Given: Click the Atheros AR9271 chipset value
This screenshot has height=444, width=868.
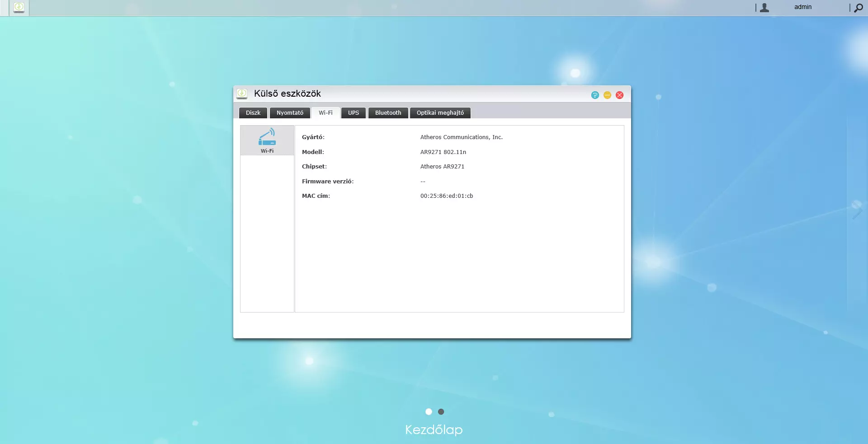Looking at the screenshot, I should coord(442,167).
